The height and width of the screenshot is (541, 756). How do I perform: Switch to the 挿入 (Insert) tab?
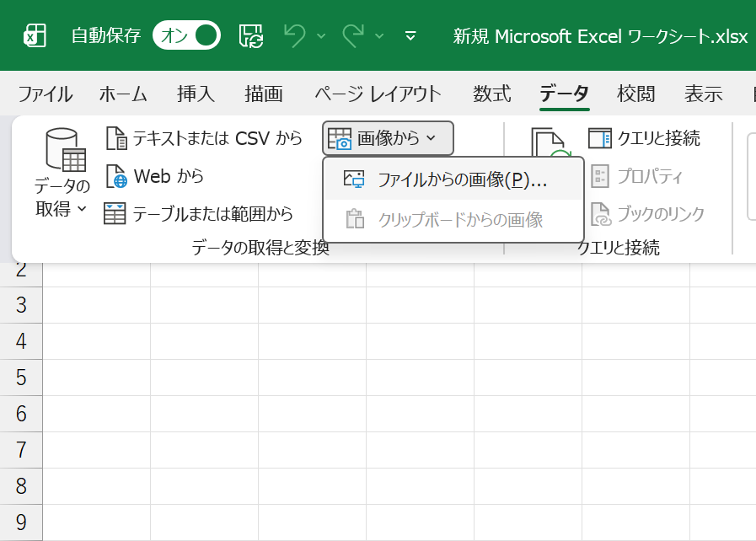point(196,94)
